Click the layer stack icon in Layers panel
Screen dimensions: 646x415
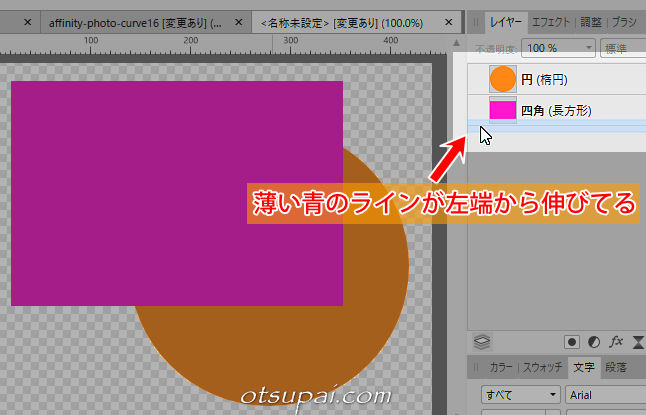(x=481, y=340)
